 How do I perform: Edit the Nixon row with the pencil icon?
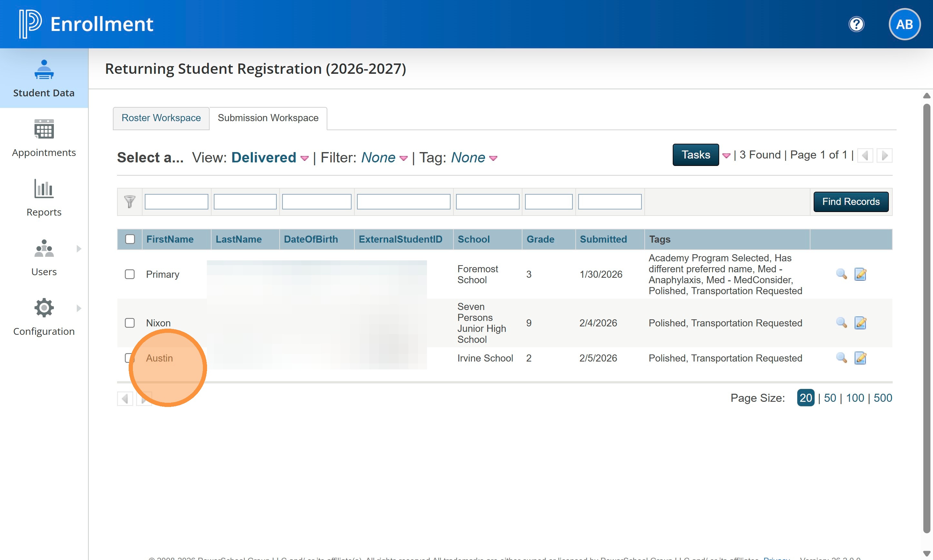point(860,323)
